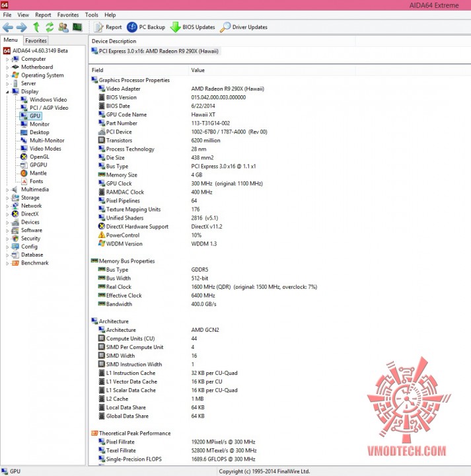471x476 pixels.
Task: Collapse the Display tree node
Action: 7,92
